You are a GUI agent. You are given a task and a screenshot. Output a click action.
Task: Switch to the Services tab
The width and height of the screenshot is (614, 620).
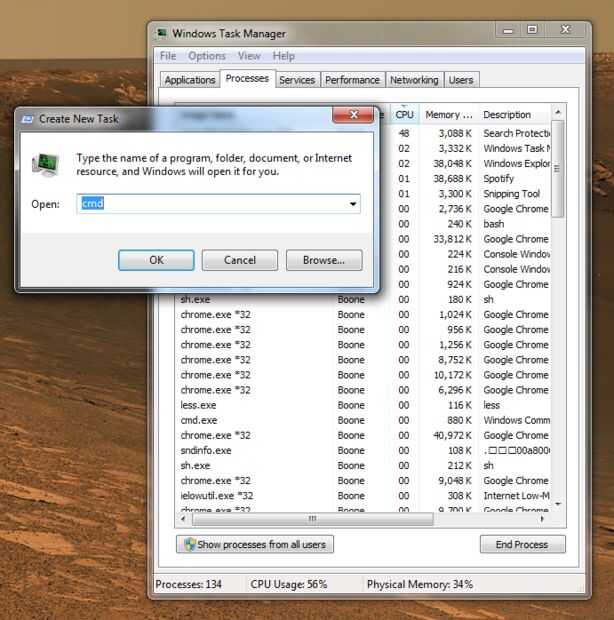click(297, 80)
